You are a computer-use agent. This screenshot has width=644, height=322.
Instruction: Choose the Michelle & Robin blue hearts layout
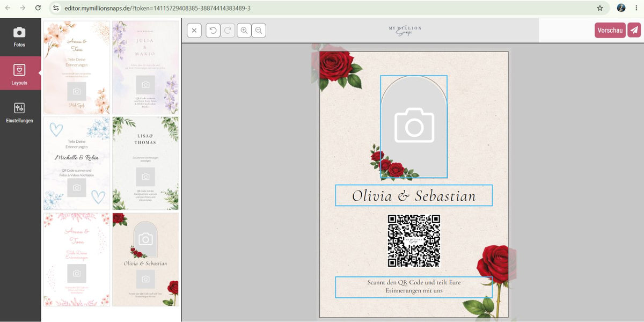point(77,163)
